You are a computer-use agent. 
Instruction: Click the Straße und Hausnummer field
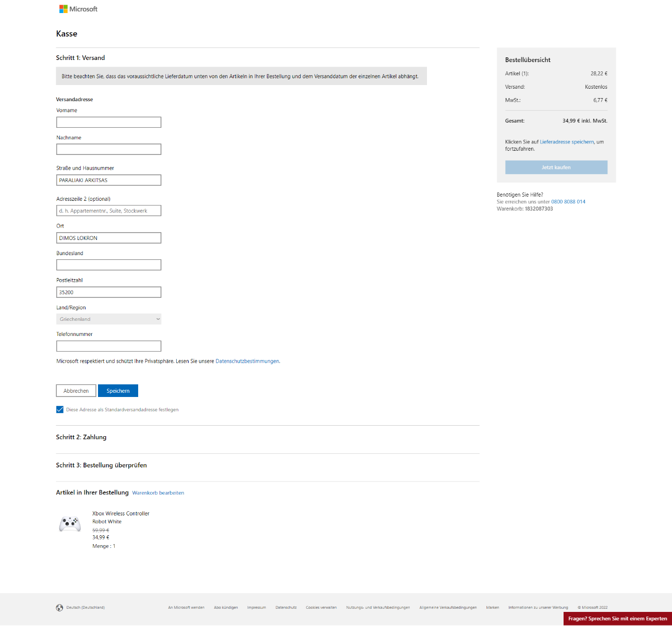108,180
